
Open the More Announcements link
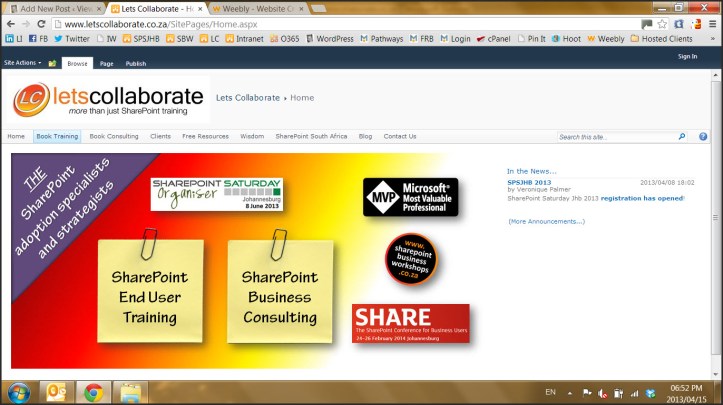(546, 221)
